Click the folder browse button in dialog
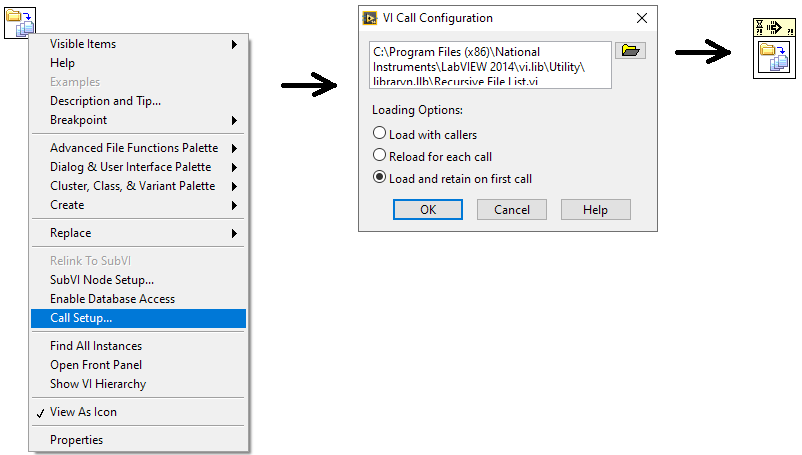Image resolution: width=802 pixels, height=455 pixels. (x=630, y=51)
